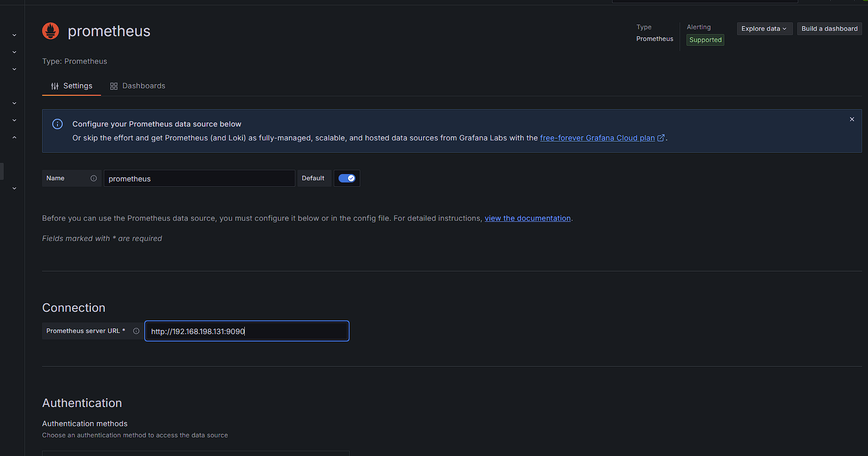This screenshot has width=868, height=456.
Task: Open the Explore data dropdown
Action: pyautogui.click(x=764, y=29)
